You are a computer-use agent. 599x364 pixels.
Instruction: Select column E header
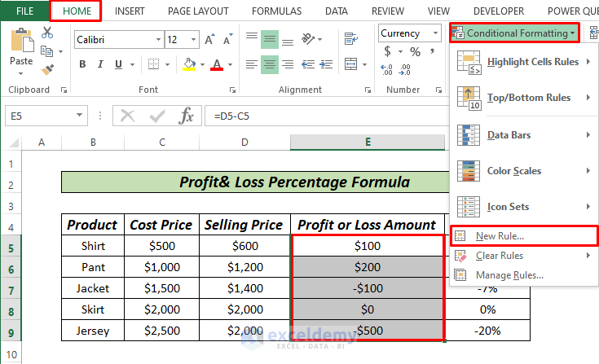tap(368, 143)
